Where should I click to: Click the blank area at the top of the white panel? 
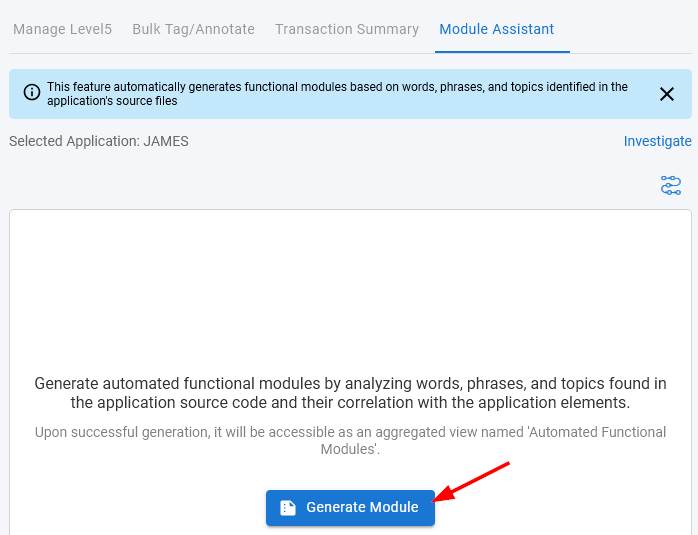coord(350,270)
